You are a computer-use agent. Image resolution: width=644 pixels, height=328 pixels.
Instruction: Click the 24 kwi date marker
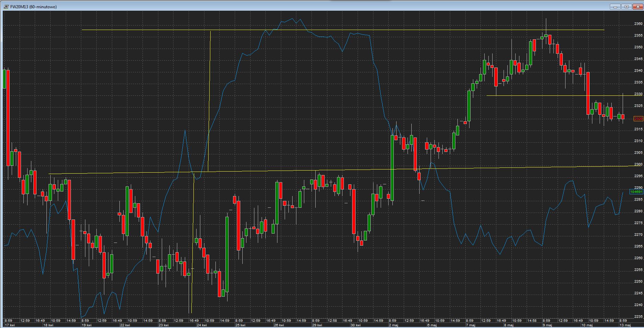click(201, 325)
